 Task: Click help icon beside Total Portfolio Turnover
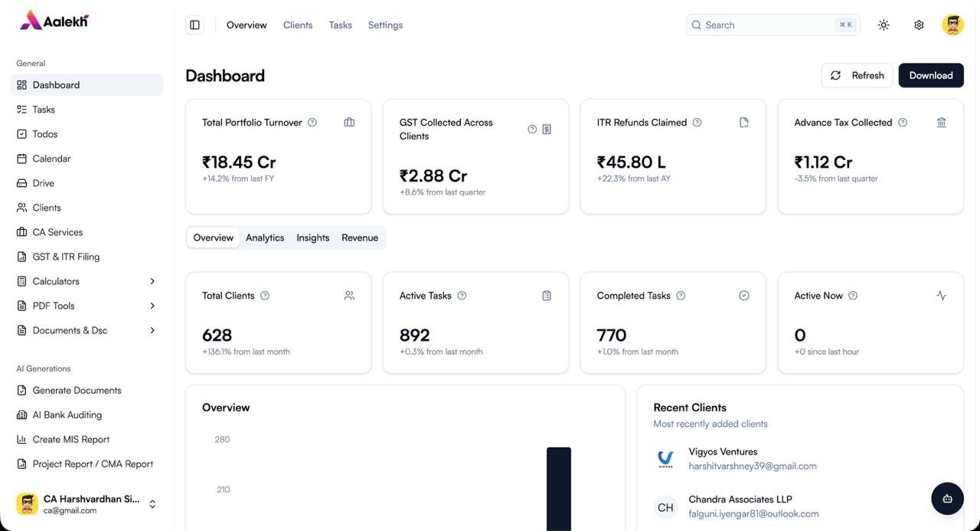(x=312, y=123)
